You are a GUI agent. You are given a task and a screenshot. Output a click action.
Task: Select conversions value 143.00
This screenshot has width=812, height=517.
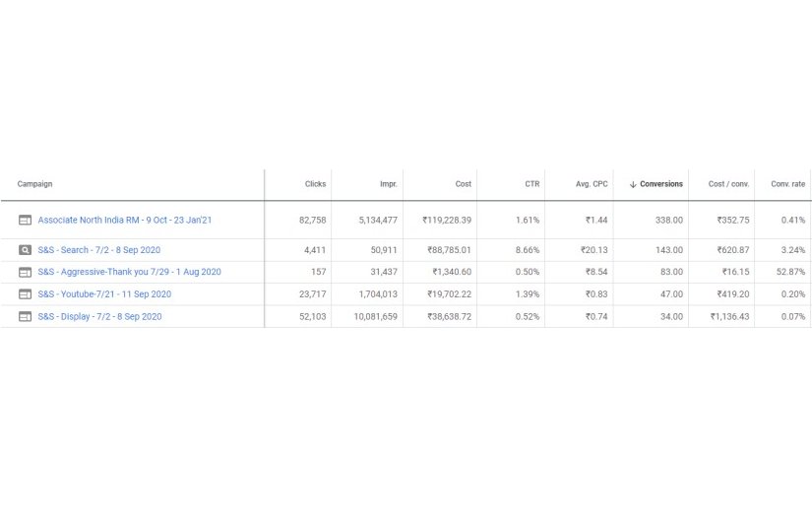click(669, 250)
